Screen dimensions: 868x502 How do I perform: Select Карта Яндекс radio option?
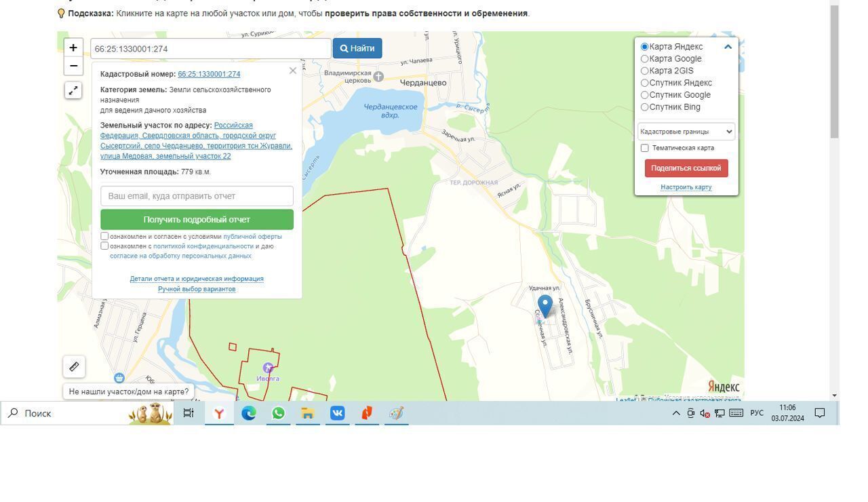(645, 47)
